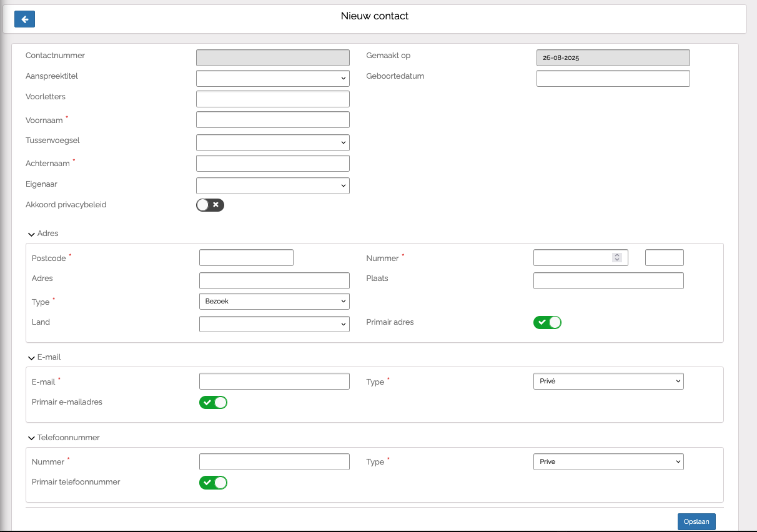Expand the Eigenaar dropdown list

[272, 185]
